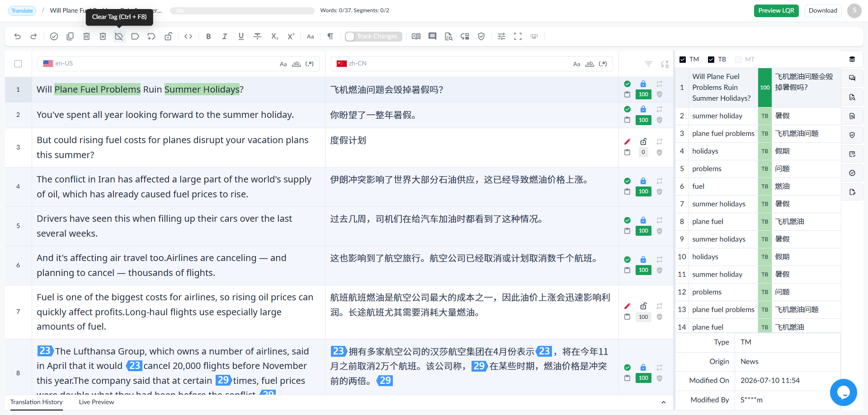Switch to the Live Preview tab

pyautogui.click(x=96, y=402)
